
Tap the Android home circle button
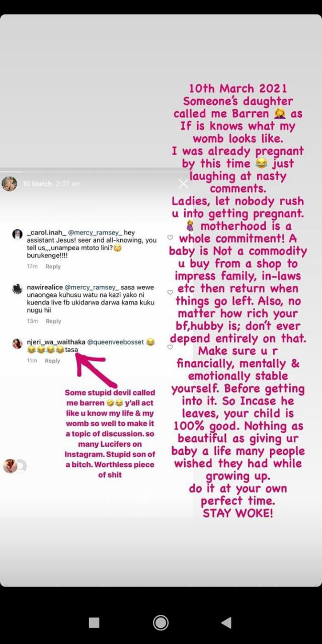point(160,622)
